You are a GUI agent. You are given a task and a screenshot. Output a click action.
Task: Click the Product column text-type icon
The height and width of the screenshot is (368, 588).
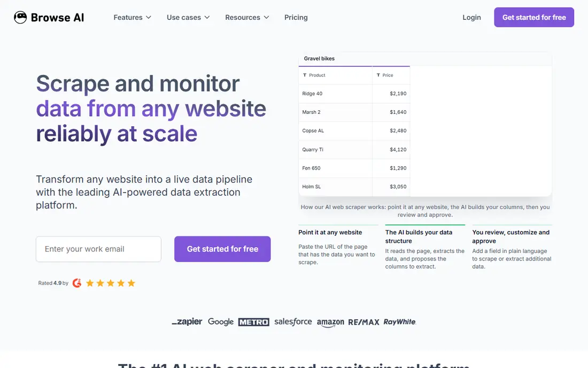point(305,75)
